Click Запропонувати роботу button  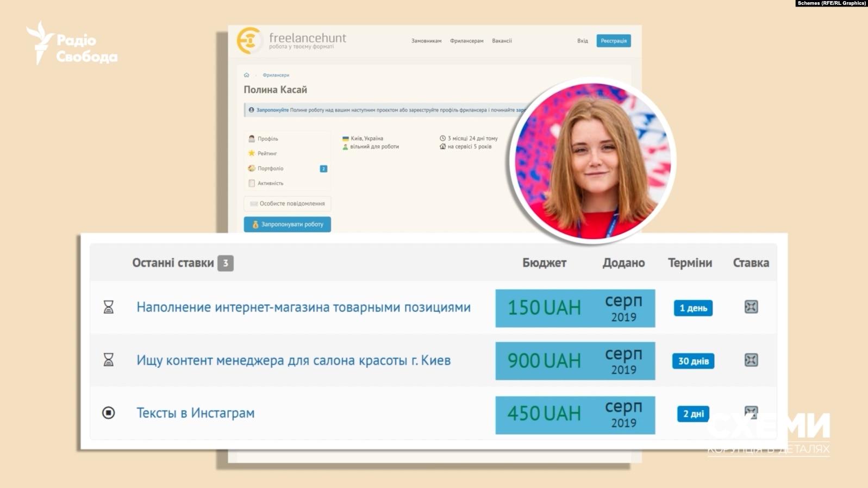(287, 224)
